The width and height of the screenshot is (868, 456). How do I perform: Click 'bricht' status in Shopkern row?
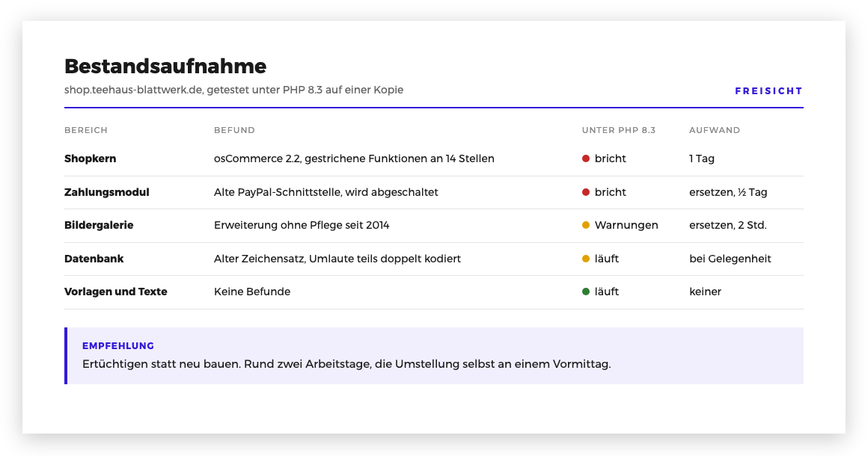coord(610,158)
